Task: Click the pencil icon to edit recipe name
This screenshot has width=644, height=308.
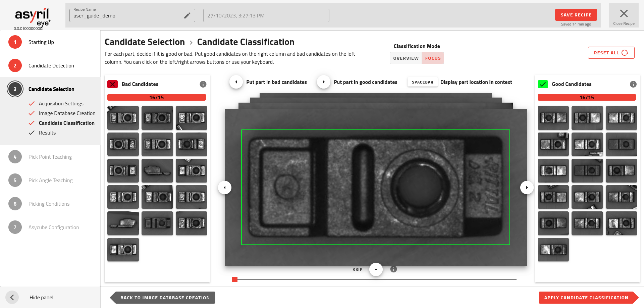Action: tap(187, 15)
